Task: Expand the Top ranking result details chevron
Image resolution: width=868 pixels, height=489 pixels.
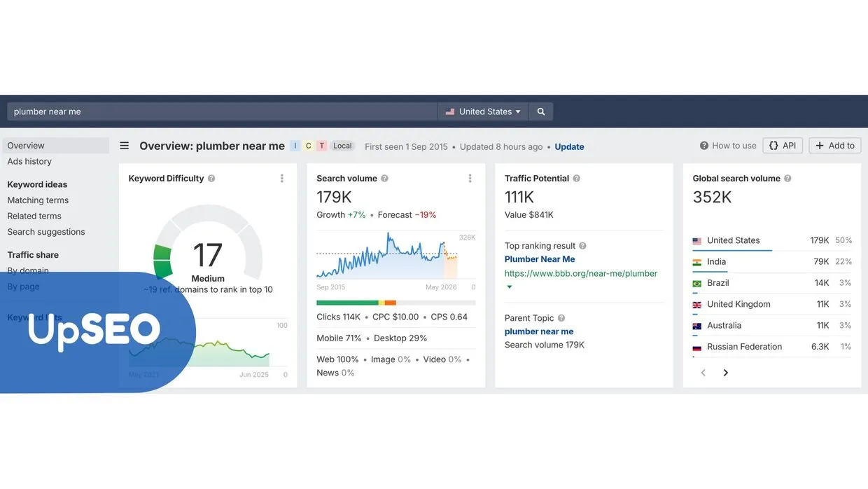Action: pos(509,286)
